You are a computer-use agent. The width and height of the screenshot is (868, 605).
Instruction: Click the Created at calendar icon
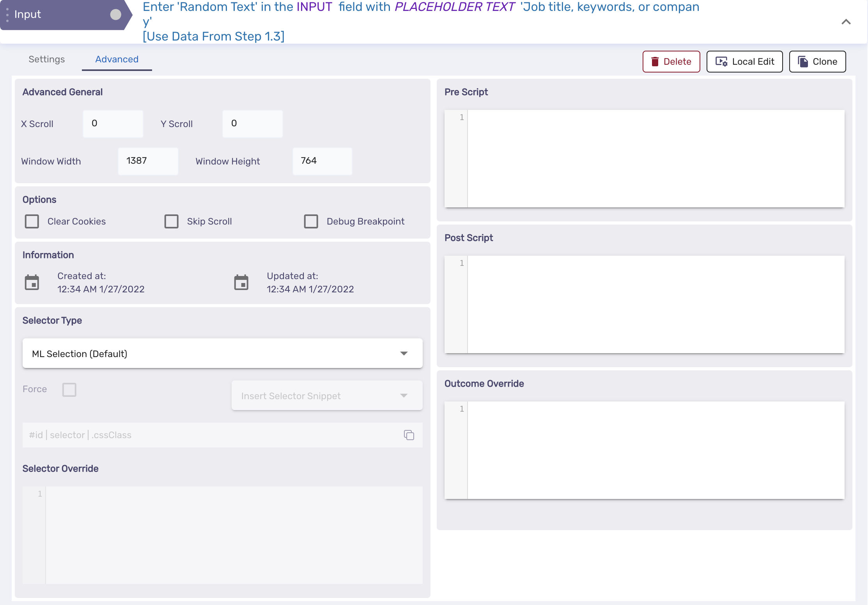coord(32,283)
